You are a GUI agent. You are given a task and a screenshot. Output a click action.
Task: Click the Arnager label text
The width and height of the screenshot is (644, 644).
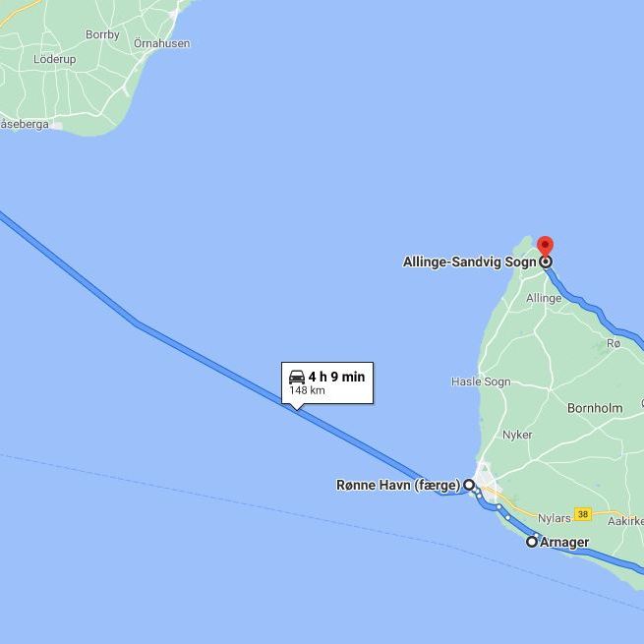[x=564, y=542]
